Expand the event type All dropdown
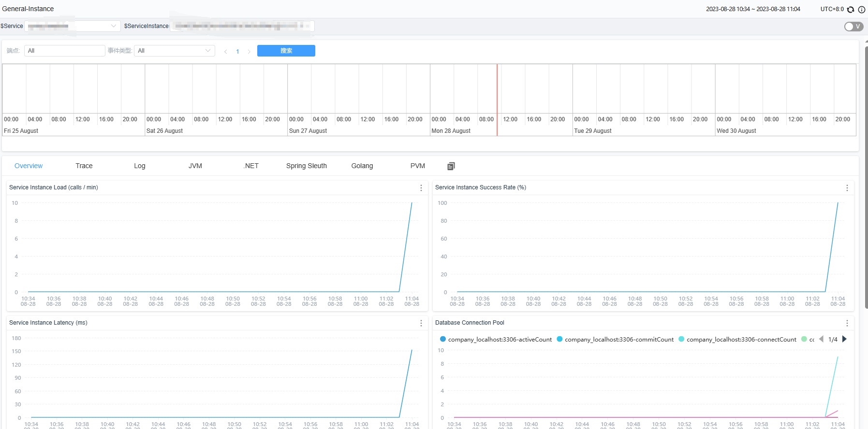The width and height of the screenshot is (868, 429). pyautogui.click(x=175, y=51)
